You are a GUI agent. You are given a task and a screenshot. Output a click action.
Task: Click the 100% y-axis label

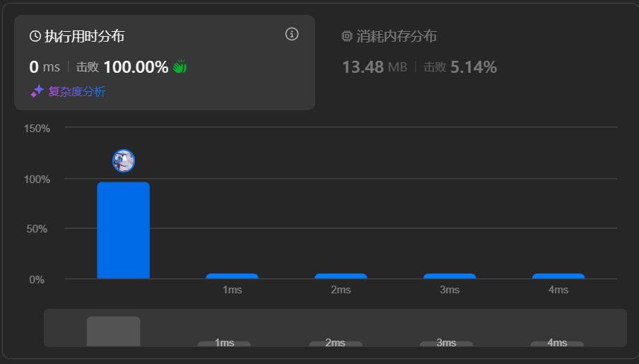click(x=37, y=180)
